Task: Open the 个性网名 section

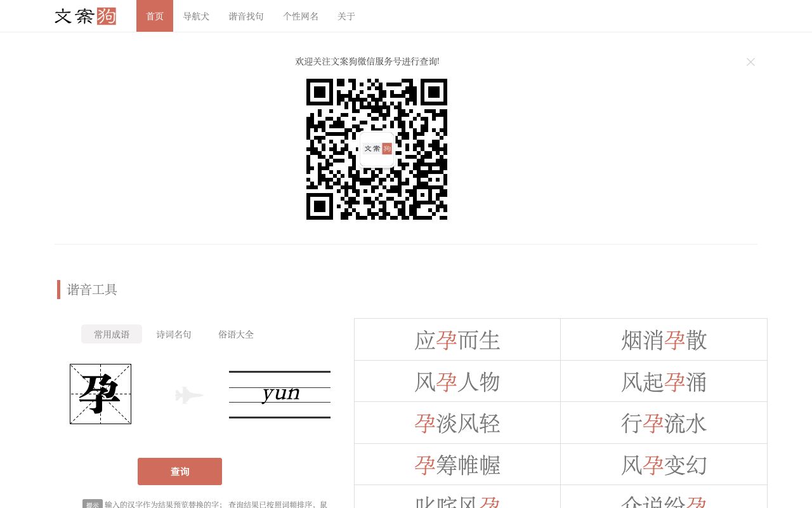Action: point(301,16)
